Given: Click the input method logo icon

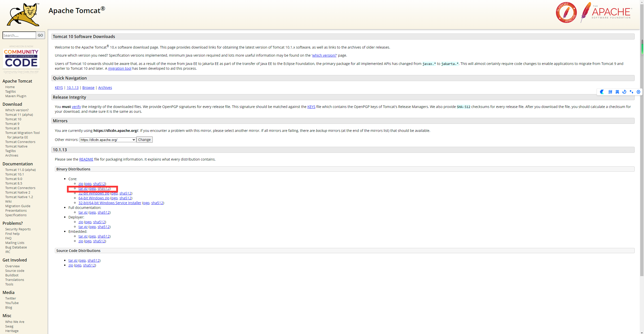Looking at the screenshot, I should point(602,92).
